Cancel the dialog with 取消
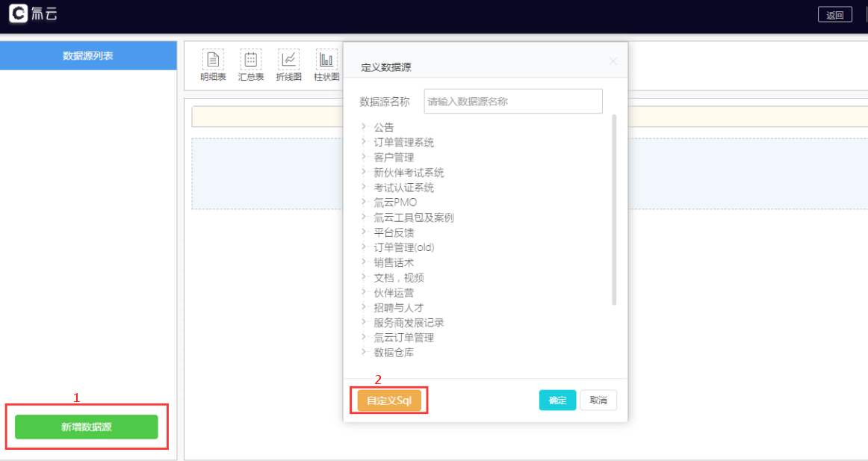868x461 pixels. click(598, 400)
